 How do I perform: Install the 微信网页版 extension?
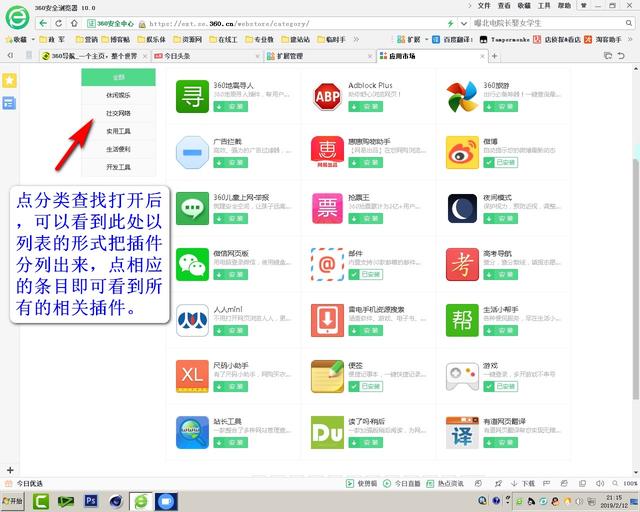[231, 274]
